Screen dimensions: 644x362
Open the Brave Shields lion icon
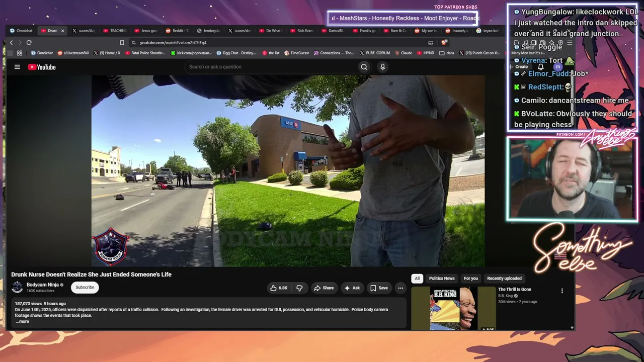point(444,43)
